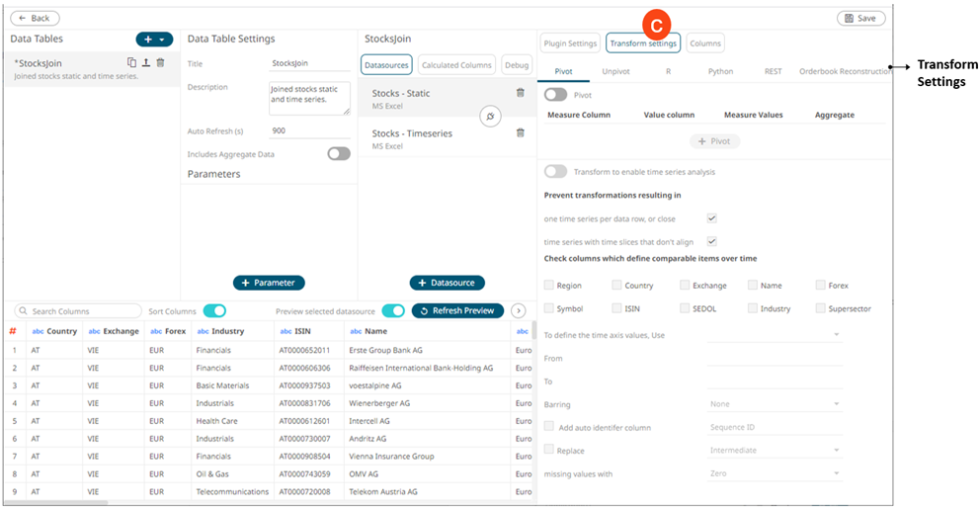Image resolution: width=980 pixels, height=508 pixels.
Task: Open the add data table dropdown
Action: 154,40
